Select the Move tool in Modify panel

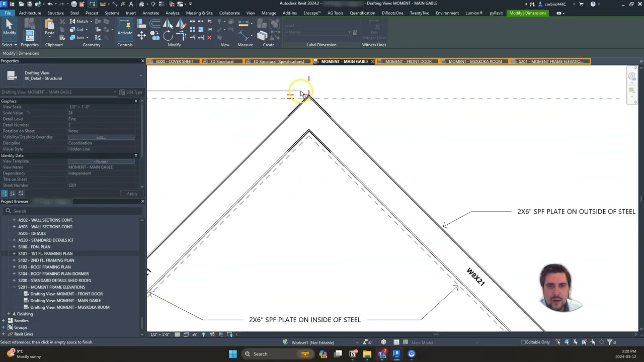click(x=141, y=35)
